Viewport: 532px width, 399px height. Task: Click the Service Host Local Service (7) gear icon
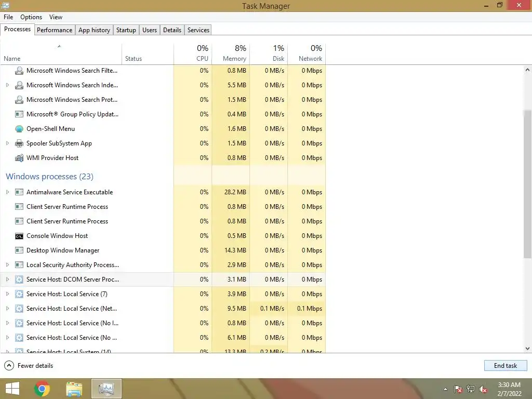[x=19, y=294]
